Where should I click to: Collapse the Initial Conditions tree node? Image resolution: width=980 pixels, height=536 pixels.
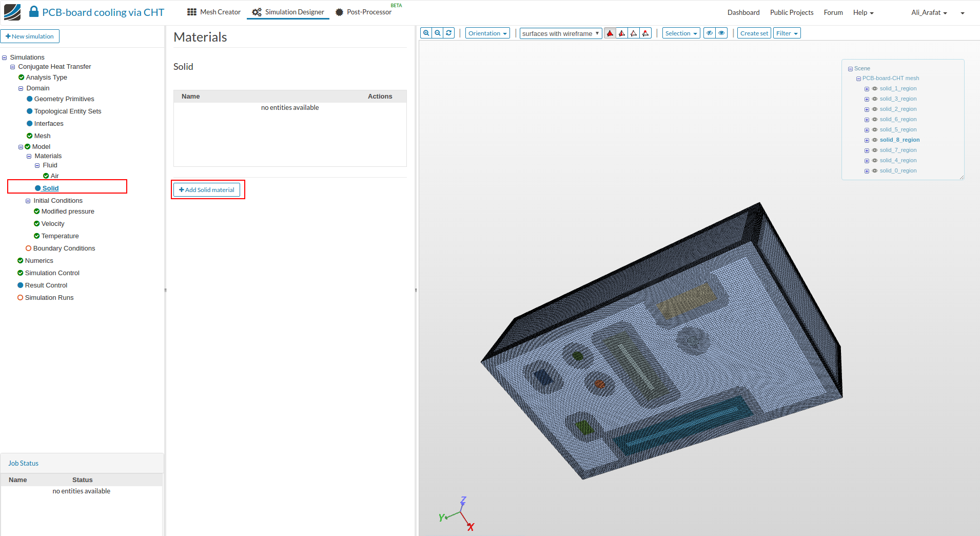(x=28, y=201)
